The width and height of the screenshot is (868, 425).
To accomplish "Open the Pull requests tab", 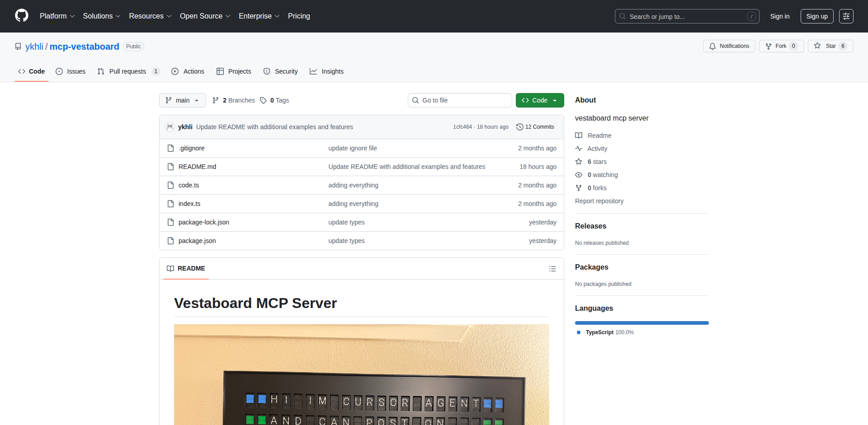I will [x=128, y=71].
